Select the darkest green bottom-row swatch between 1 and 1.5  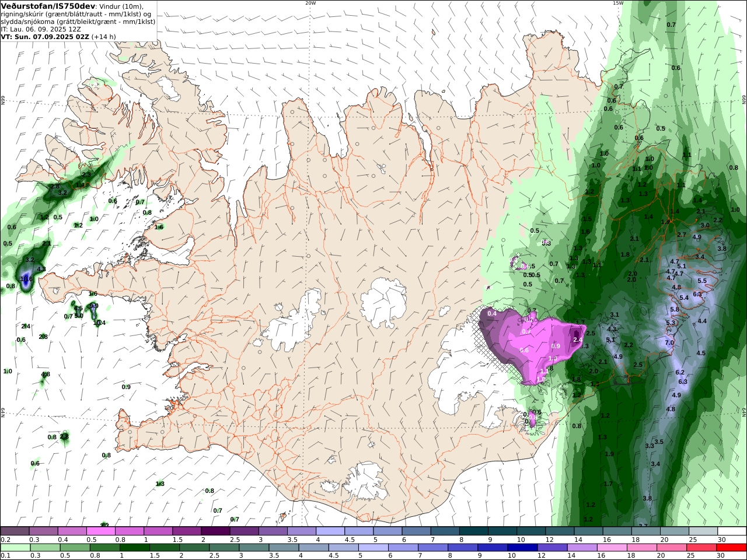coord(134,548)
